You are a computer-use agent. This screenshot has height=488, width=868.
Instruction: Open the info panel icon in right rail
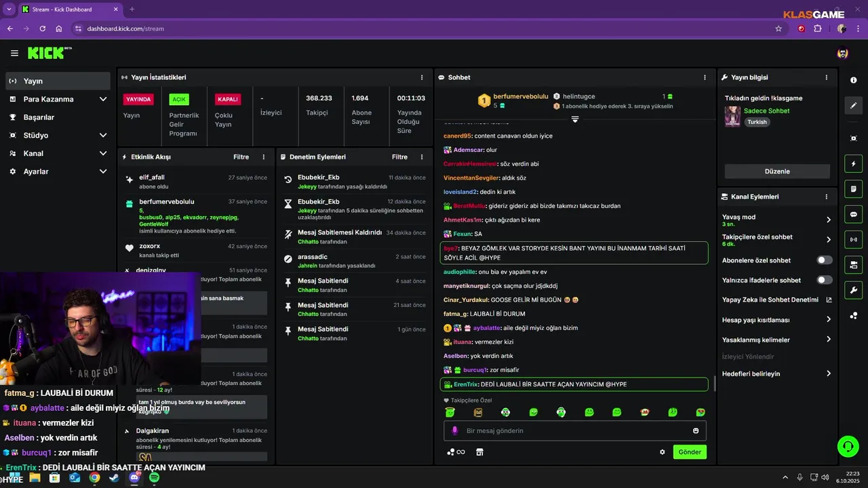[853, 80]
